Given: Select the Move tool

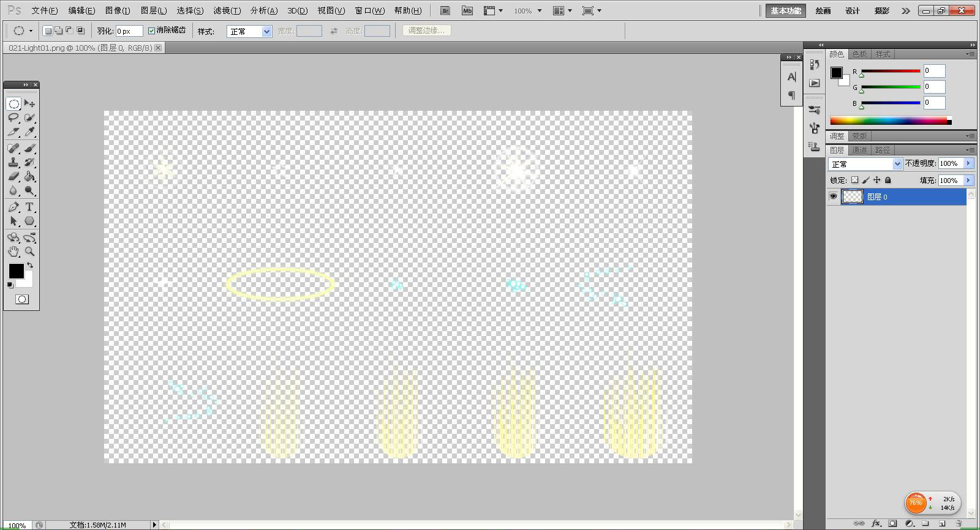Looking at the screenshot, I should coord(29,103).
